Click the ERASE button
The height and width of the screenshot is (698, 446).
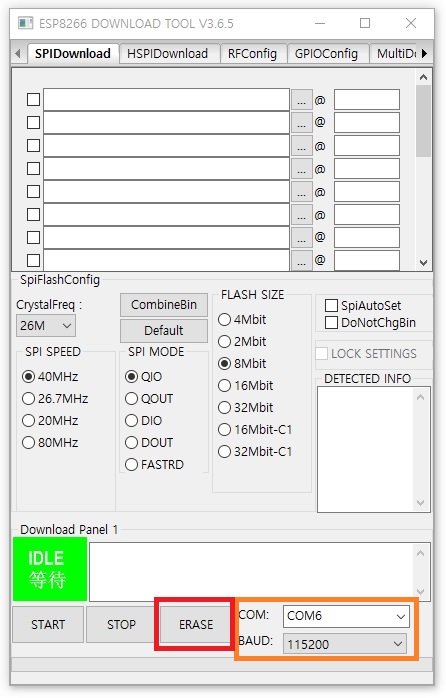(196, 625)
